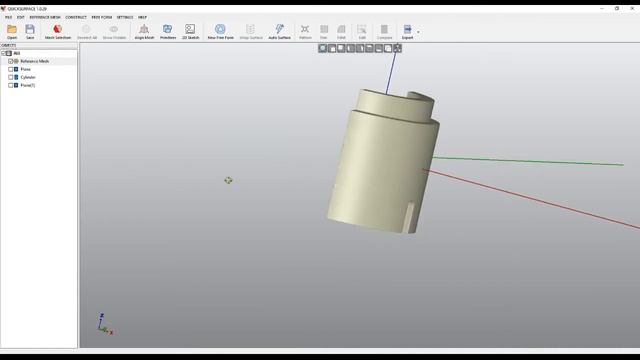
Task: Click the Cylinder object type icon
Action: 16,77
